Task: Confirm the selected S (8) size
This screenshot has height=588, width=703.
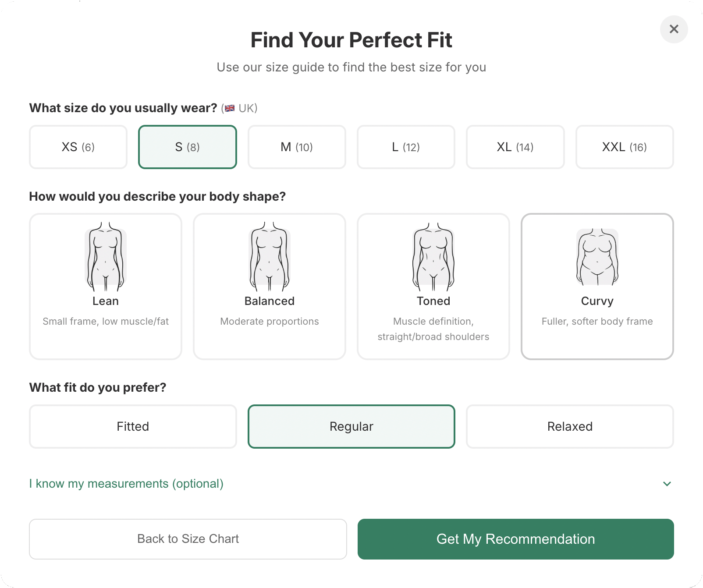Action: [187, 147]
